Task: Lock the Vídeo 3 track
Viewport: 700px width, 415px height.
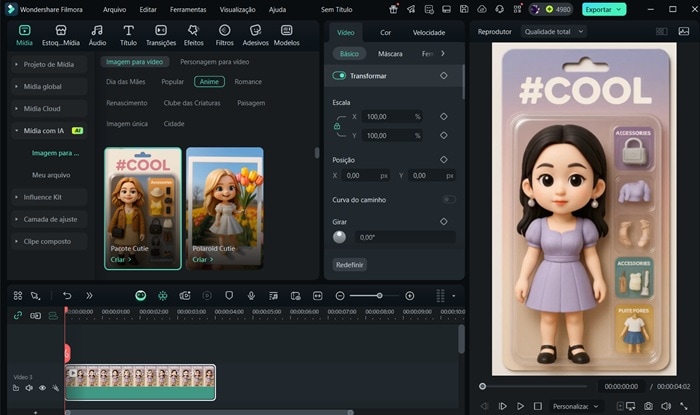Action: pyautogui.click(x=16, y=388)
